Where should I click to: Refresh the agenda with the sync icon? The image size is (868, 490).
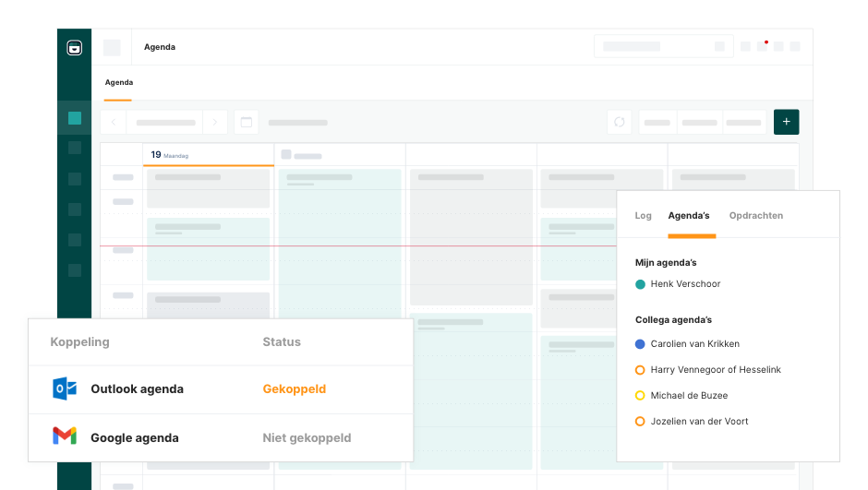click(x=619, y=122)
